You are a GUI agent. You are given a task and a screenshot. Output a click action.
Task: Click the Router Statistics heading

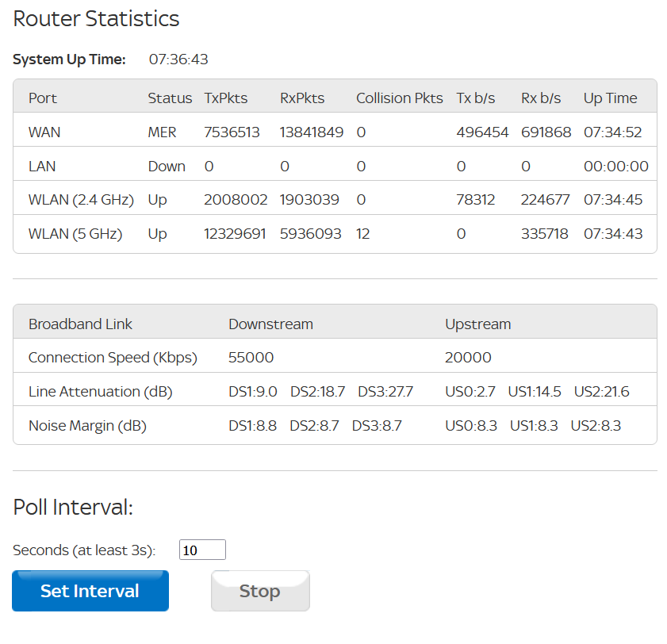(96, 19)
